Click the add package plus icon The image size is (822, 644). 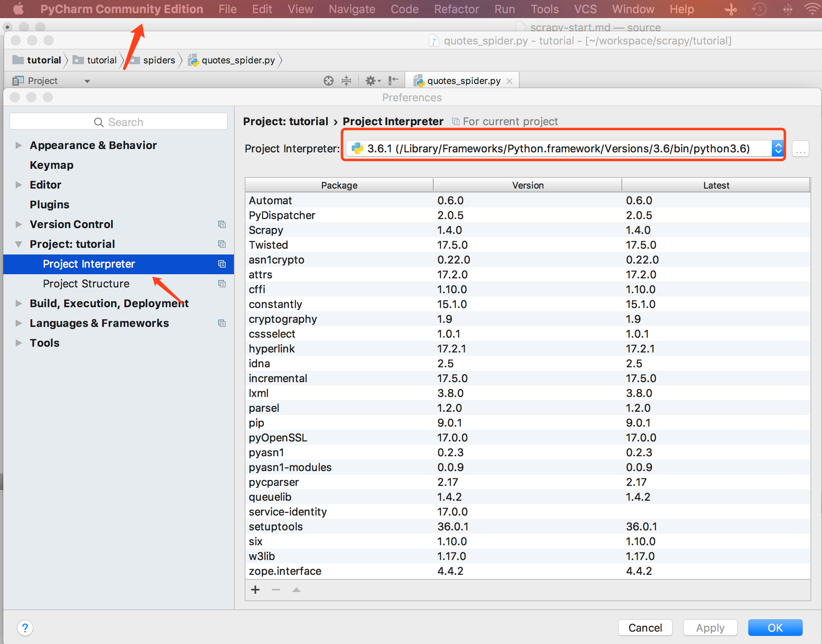255,590
